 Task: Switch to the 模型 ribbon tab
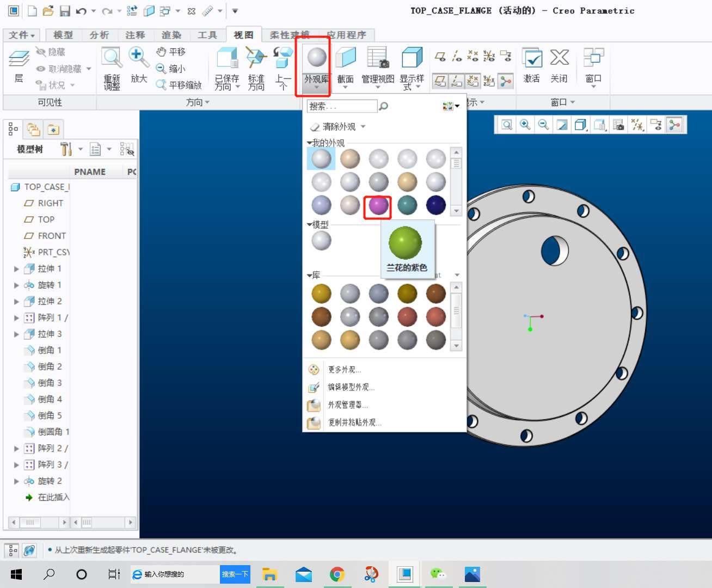(63, 35)
